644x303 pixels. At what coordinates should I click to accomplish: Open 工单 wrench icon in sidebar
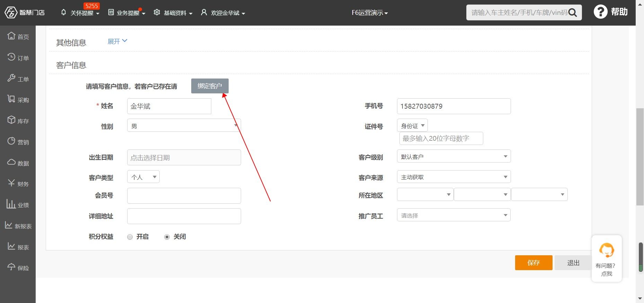tap(11, 78)
